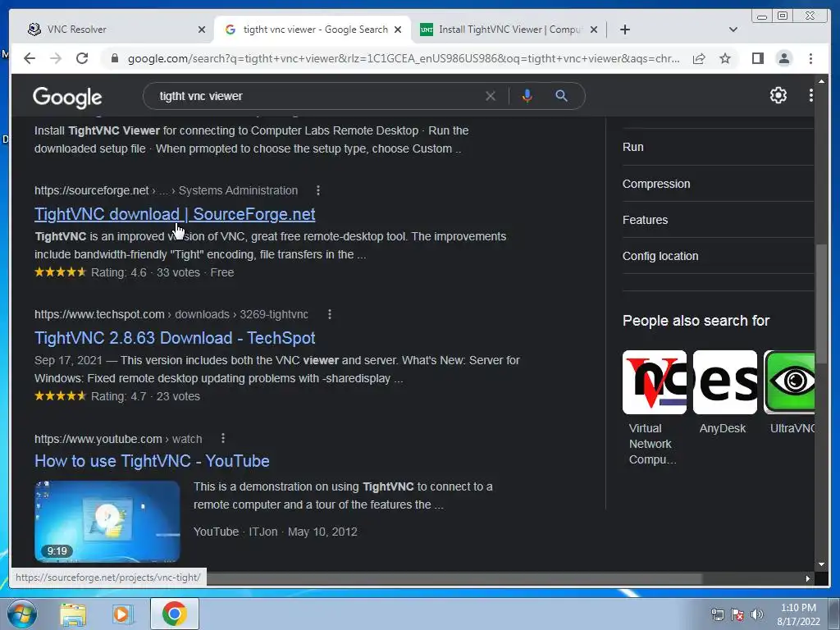Click the https://sourceforge.net breadcrumb URL

point(92,190)
